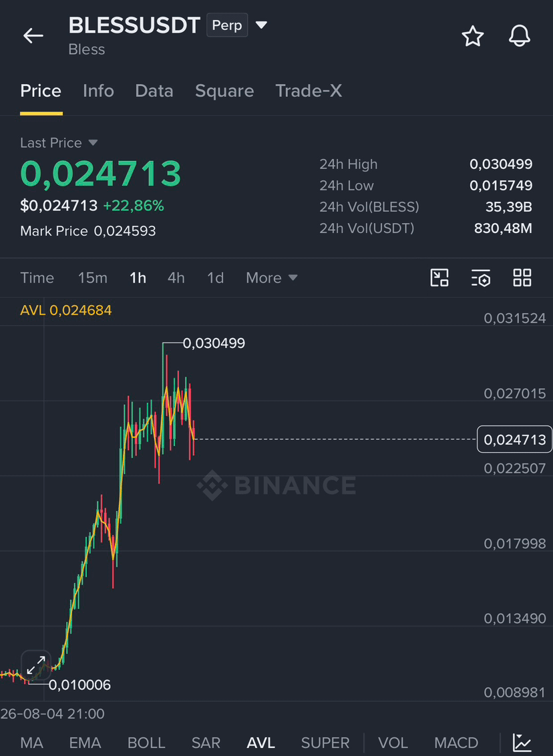Viewport: 553px width, 756px height.
Task: Expand chart to fullscreen with diagonal arrows
Action: pyautogui.click(x=36, y=665)
